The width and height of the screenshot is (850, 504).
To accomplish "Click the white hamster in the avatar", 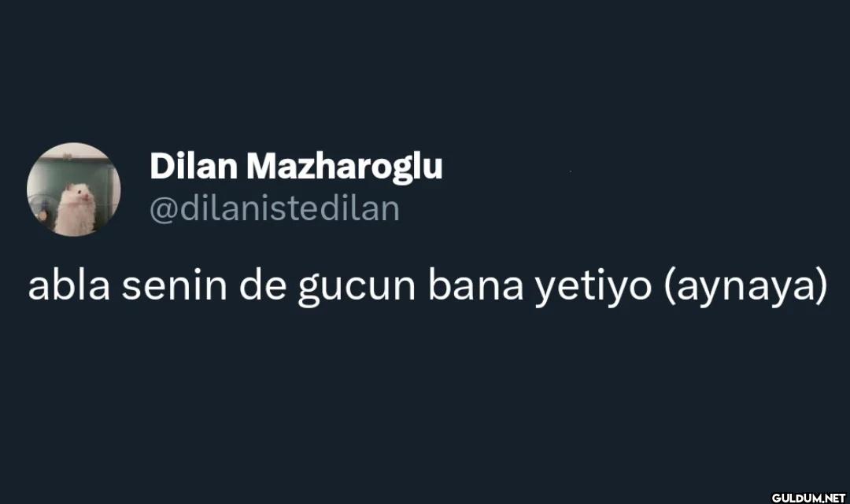I will click(76, 207).
